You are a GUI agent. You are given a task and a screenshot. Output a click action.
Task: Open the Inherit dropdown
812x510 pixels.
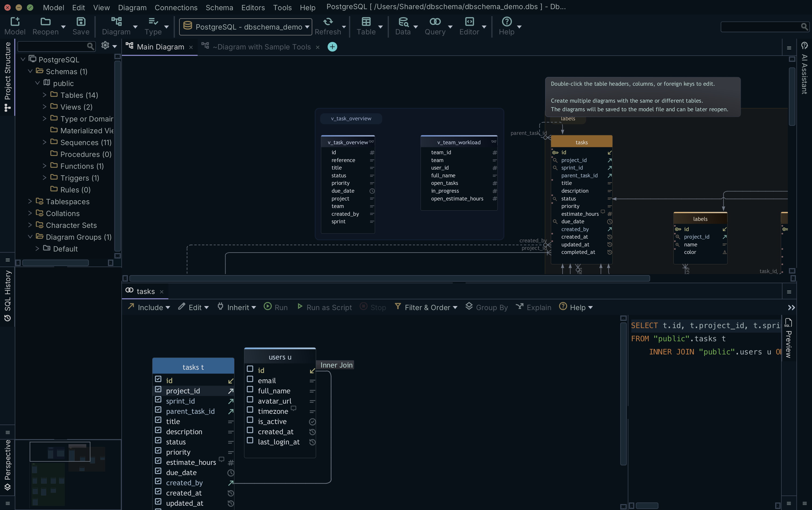(x=237, y=307)
